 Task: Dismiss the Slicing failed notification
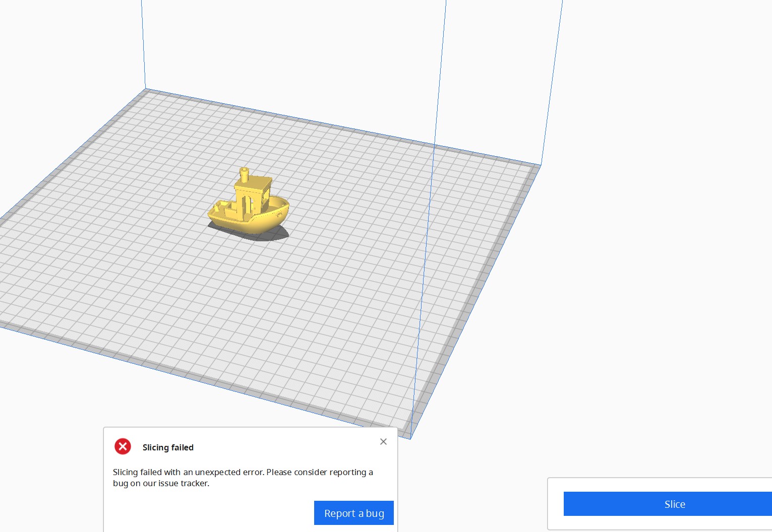click(x=383, y=442)
